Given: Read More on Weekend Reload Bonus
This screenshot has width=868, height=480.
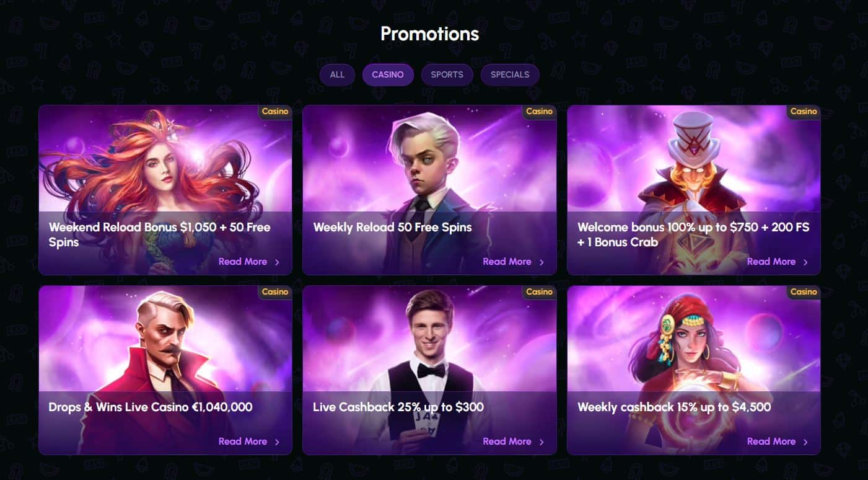Looking at the screenshot, I should click(x=249, y=262).
